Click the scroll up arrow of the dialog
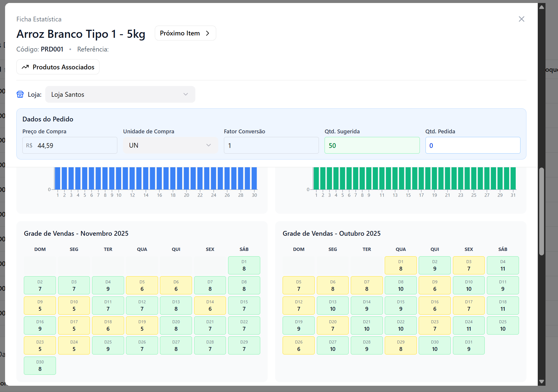 (x=542, y=7)
